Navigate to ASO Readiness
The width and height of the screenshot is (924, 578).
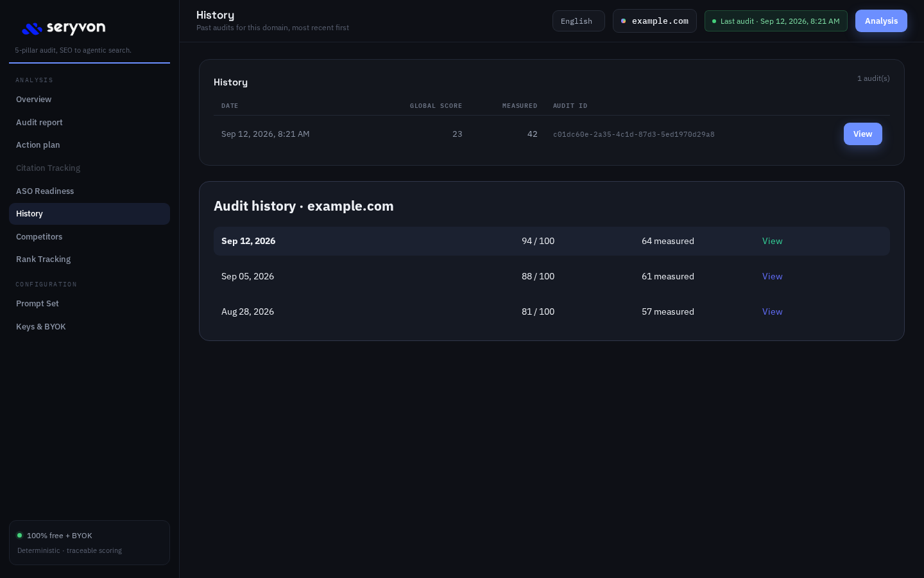(89, 191)
